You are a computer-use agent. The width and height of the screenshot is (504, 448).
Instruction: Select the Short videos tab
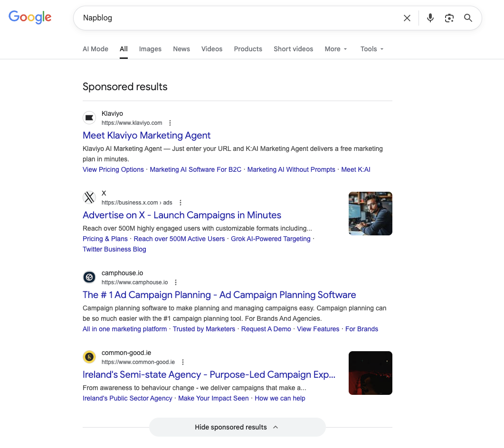[293, 49]
